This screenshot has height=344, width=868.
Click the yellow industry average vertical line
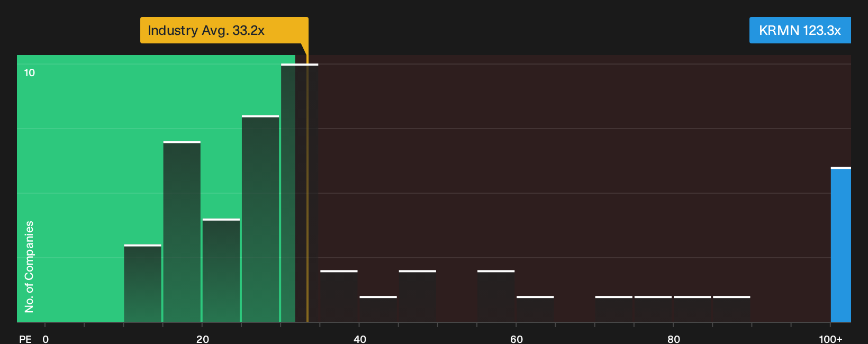pos(307,188)
